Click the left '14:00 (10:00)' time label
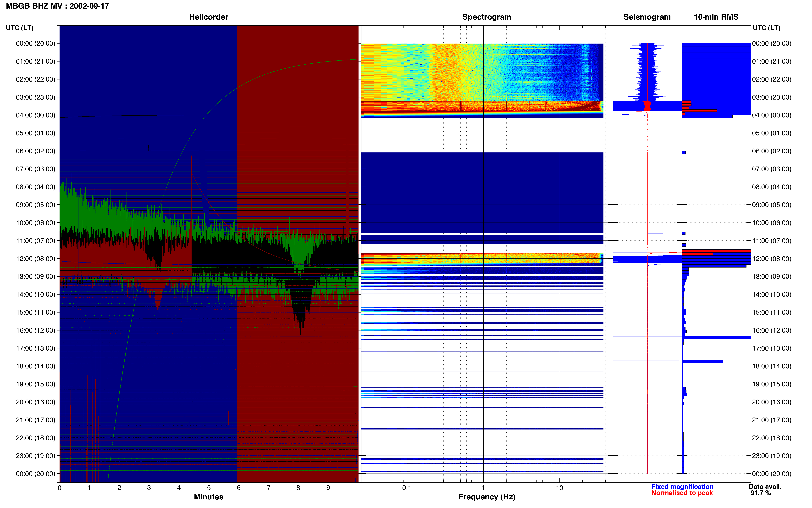The height and width of the screenshot is (508, 812). point(36,295)
